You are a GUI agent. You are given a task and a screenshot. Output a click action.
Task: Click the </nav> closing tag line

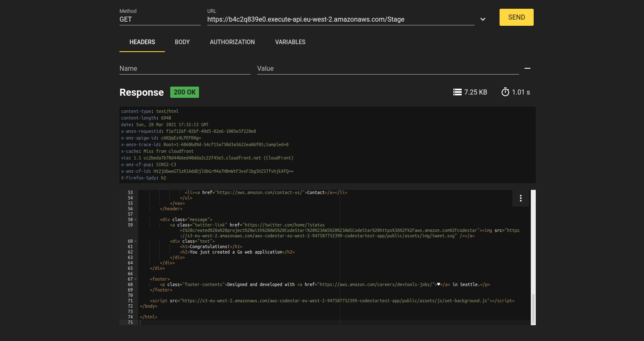click(177, 203)
